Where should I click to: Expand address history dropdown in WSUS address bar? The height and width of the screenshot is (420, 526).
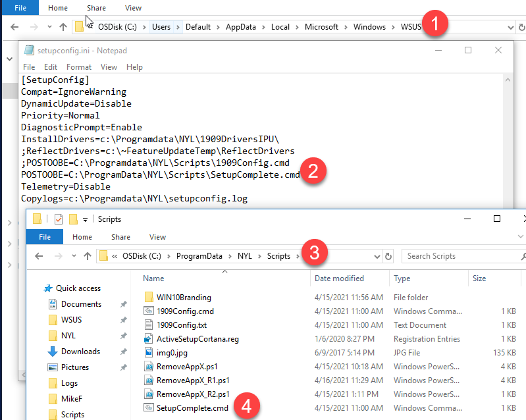coord(511,27)
